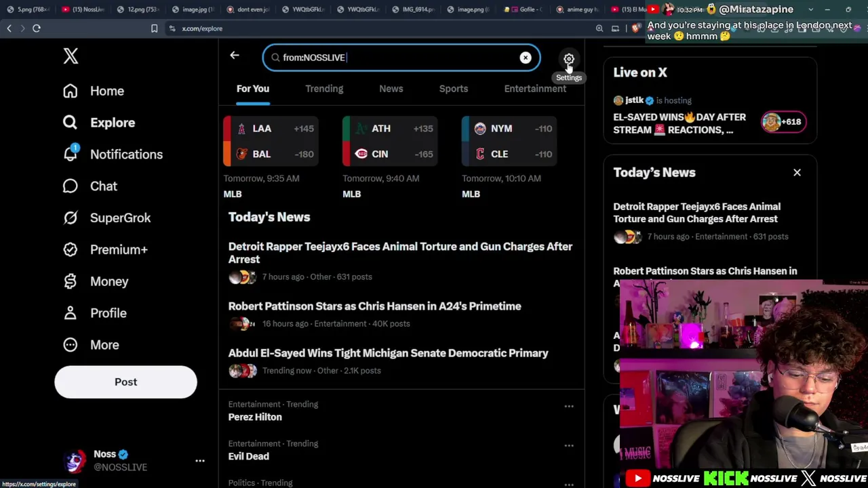Switch to the For You tab
The height and width of the screenshot is (488, 868).
pos(253,89)
